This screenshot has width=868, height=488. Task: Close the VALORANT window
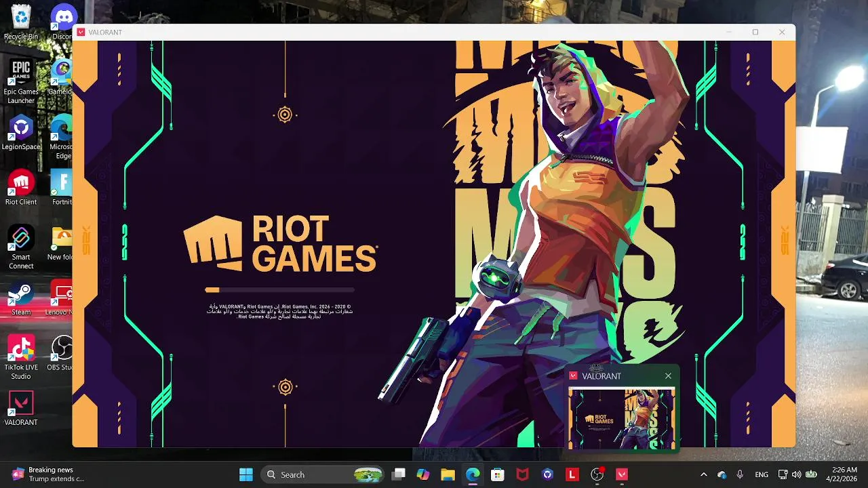(782, 32)
